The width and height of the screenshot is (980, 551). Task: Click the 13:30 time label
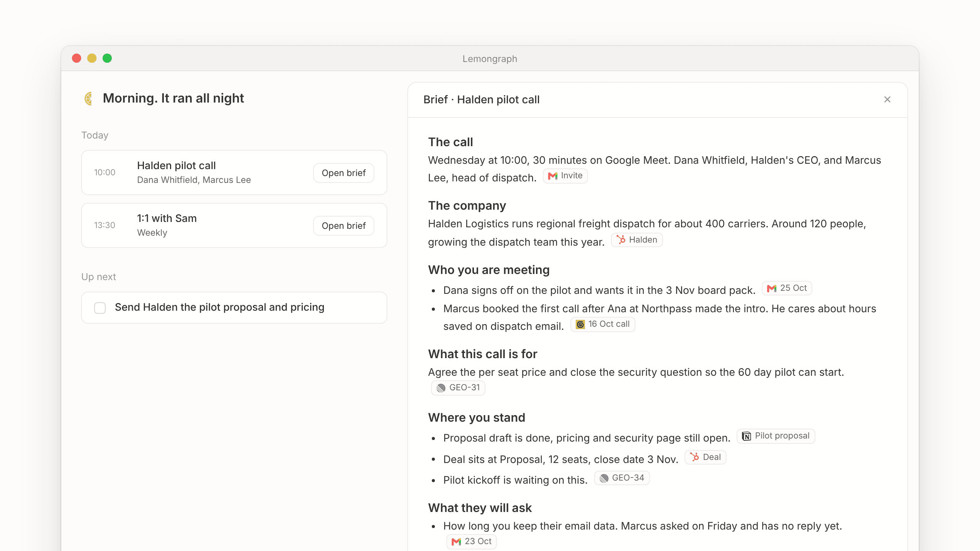(x=105, y=225)
